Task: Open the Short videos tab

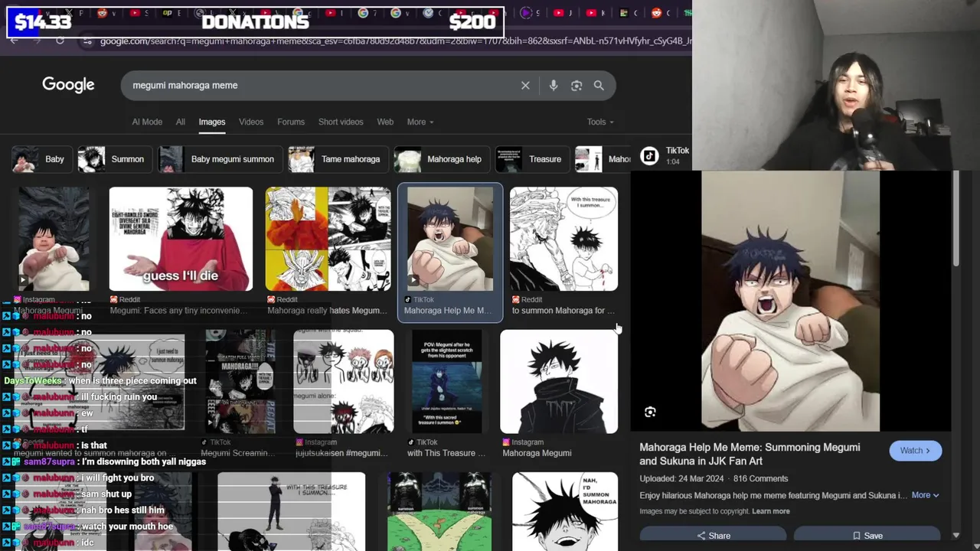Action: tap(341, 122)
